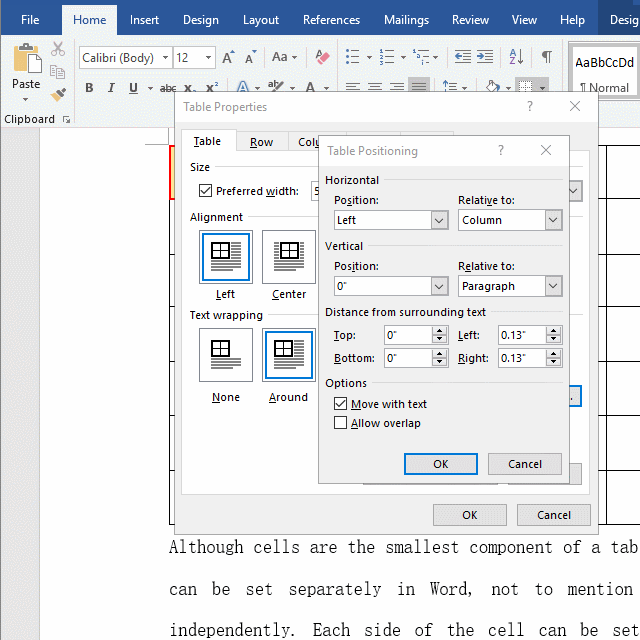Click the Copy icon
The height and width of the screenshot is (640, 640).
pyautogui.click(x=57, y=72)
